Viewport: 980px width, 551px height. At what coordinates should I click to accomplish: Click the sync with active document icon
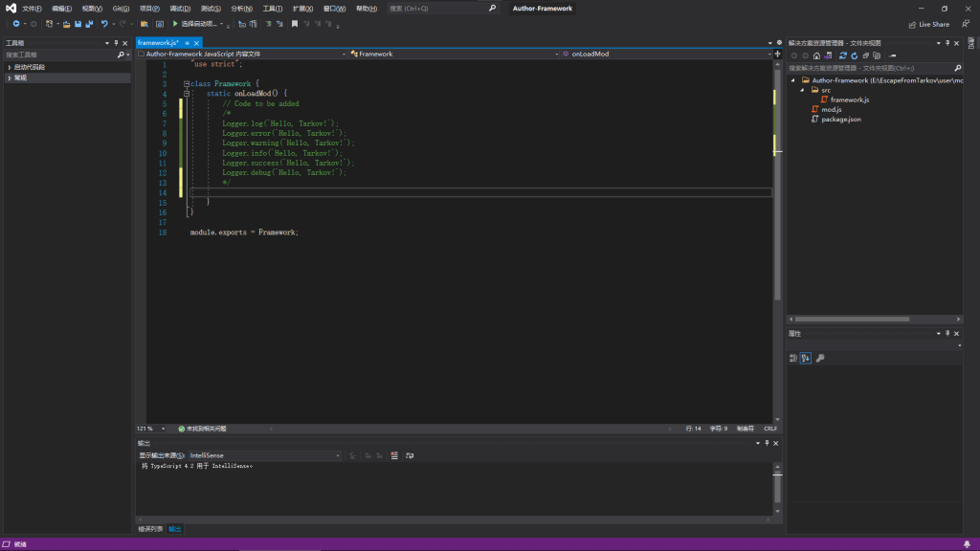click(x=842, y=55)
